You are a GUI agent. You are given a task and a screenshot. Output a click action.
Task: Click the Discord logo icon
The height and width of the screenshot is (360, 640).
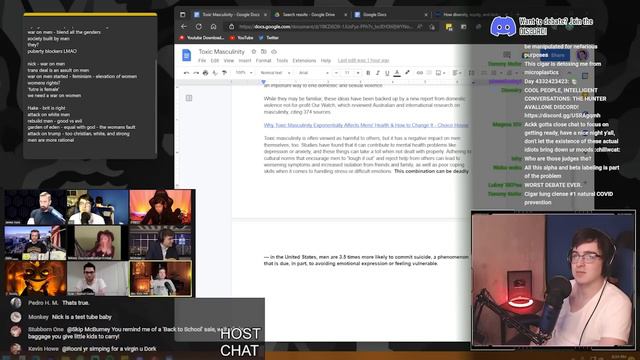click(503, 27)
